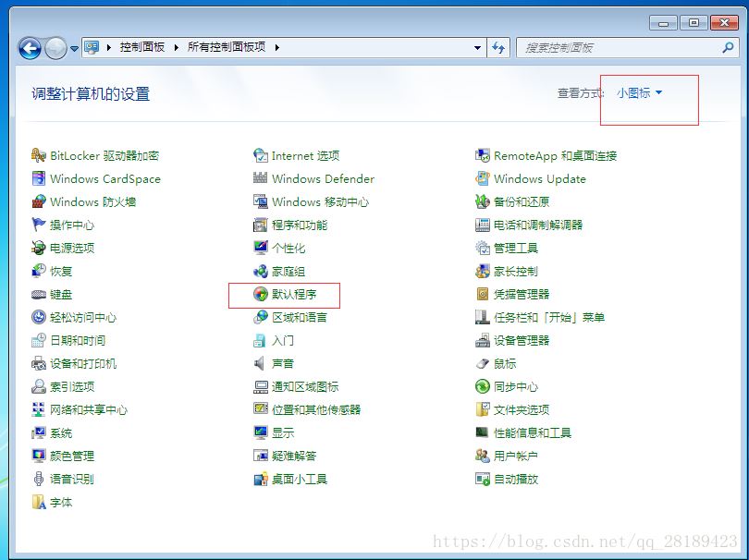Viewport: 749px width, 560px height.
Task: Open the 疑难解答 link
Action: (294, 456)
